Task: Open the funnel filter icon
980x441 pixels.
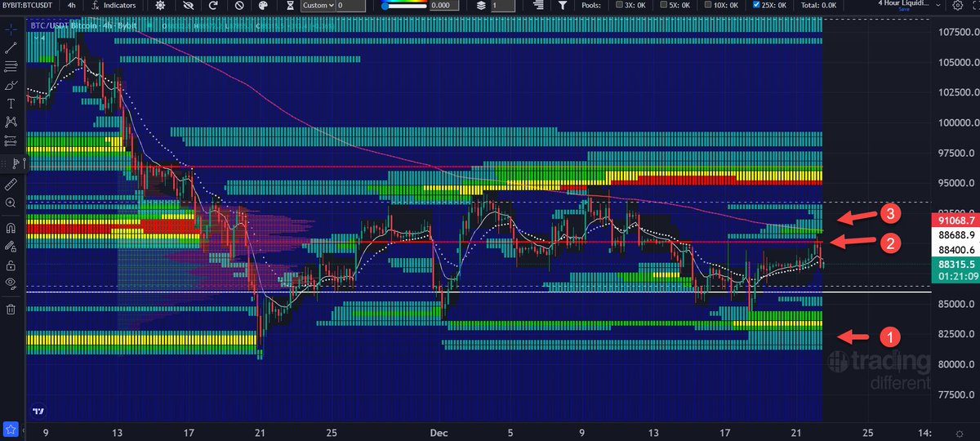Action: click(x=563, y=6)
